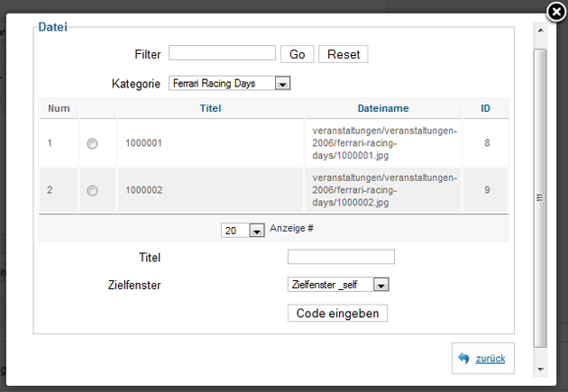Select radio button for file 1000002
Viewport: 568px width, 392px height.
click(92, 190)
